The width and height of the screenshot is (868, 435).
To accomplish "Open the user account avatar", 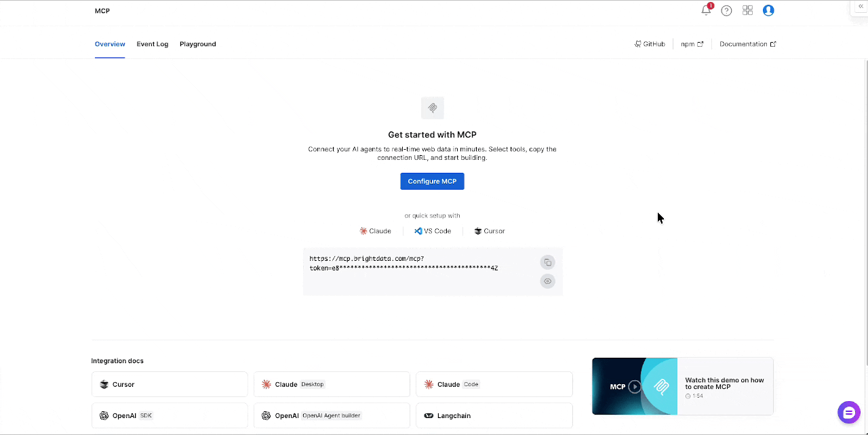I will click(x=768, y=10).
